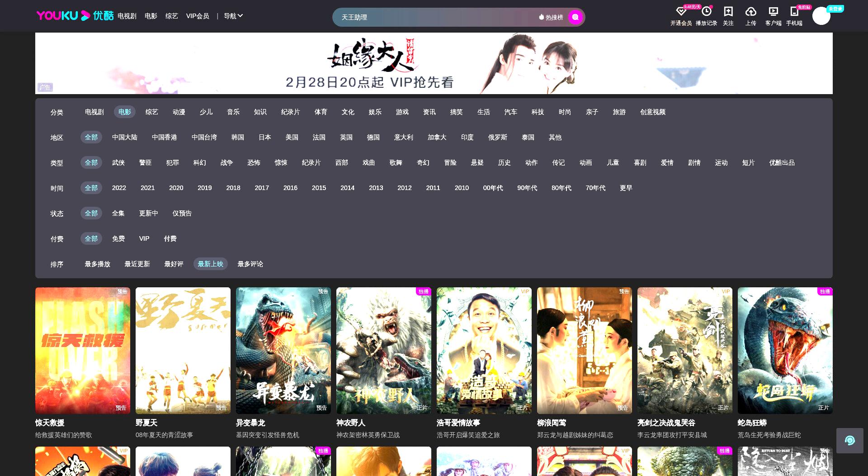868x476 pixels.
Task: Open the mobile client (手机端) icon
Action: coord(794,11)
